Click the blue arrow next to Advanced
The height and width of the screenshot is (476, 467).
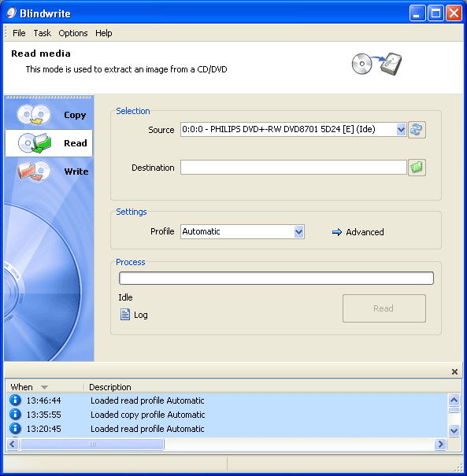(x=336, y=232)
